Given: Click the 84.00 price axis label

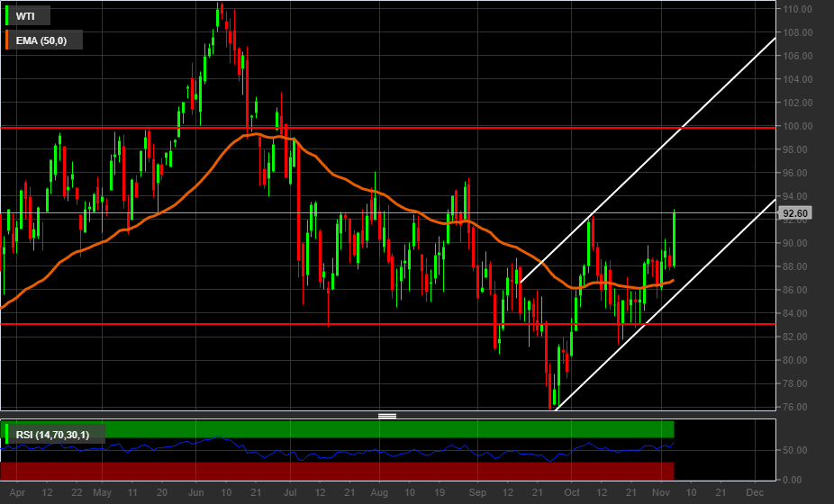Looking at the screenshot, I should coord(797,313).
